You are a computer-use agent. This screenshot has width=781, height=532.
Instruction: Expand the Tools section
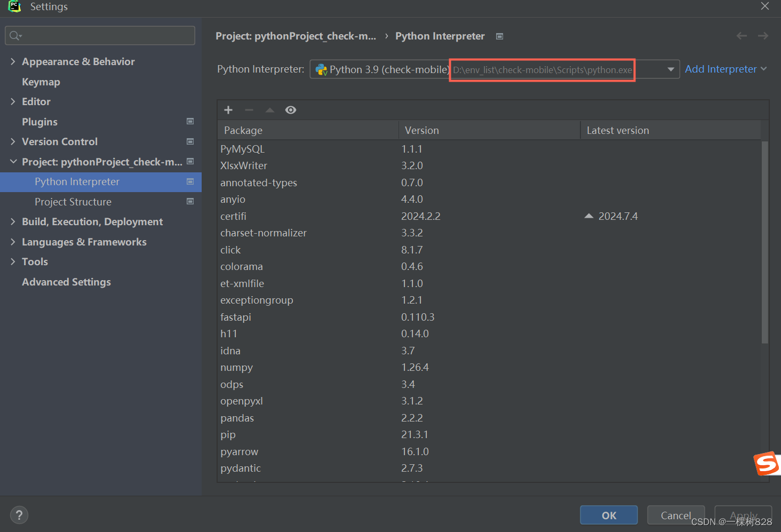coord(13,261)
